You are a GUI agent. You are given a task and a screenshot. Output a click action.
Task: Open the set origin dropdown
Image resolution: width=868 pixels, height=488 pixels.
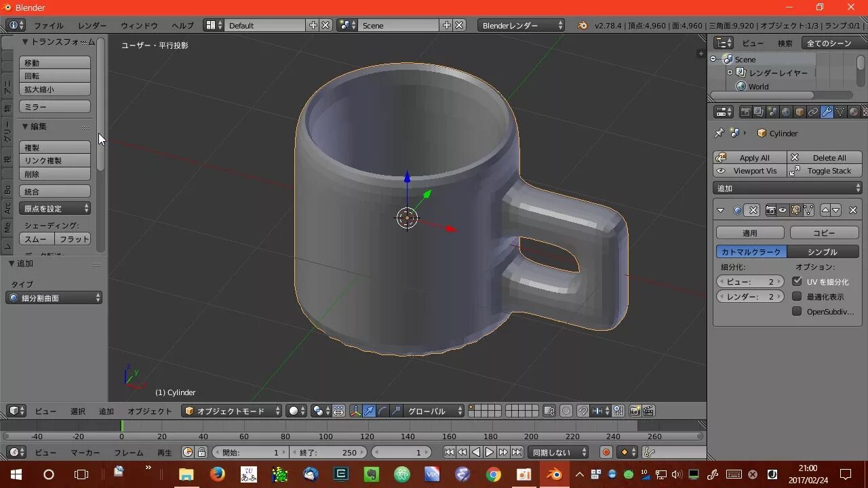pos(55,208)
